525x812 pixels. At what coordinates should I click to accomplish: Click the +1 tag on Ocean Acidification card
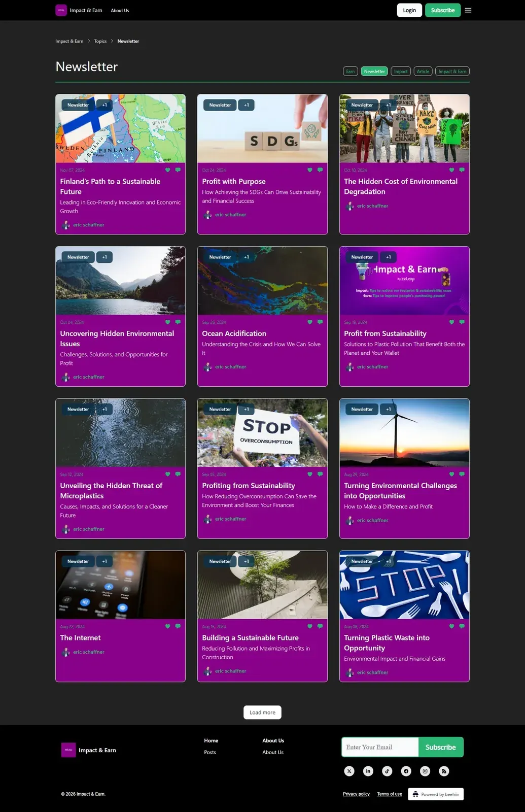247,257
